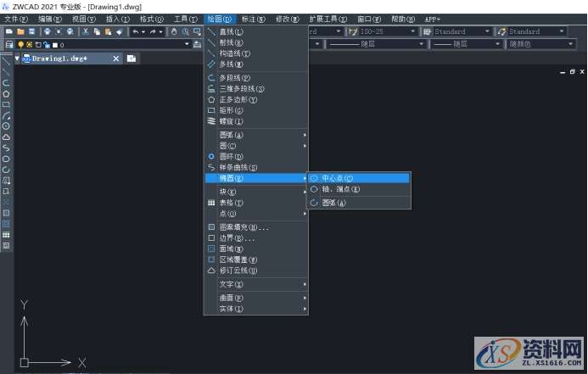Viewport: 588px width, 374px height.
Task: Choose 多段线 in the draw menu
Action: (256, 78)
